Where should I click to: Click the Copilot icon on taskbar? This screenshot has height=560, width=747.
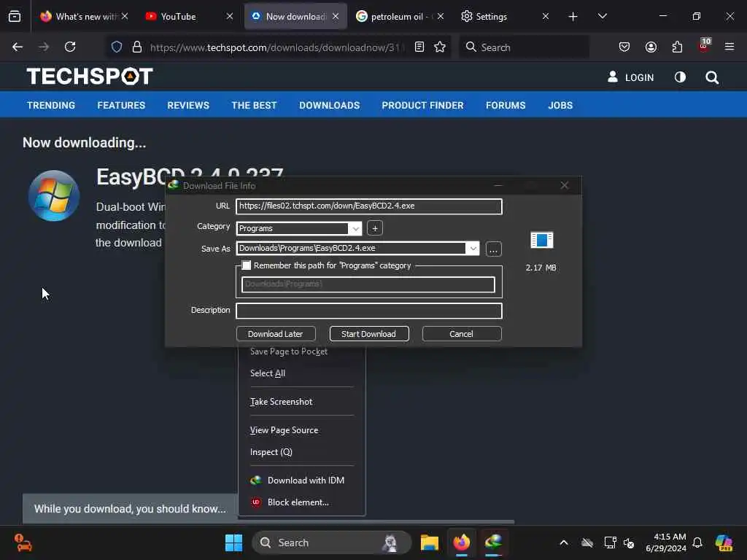724,542
